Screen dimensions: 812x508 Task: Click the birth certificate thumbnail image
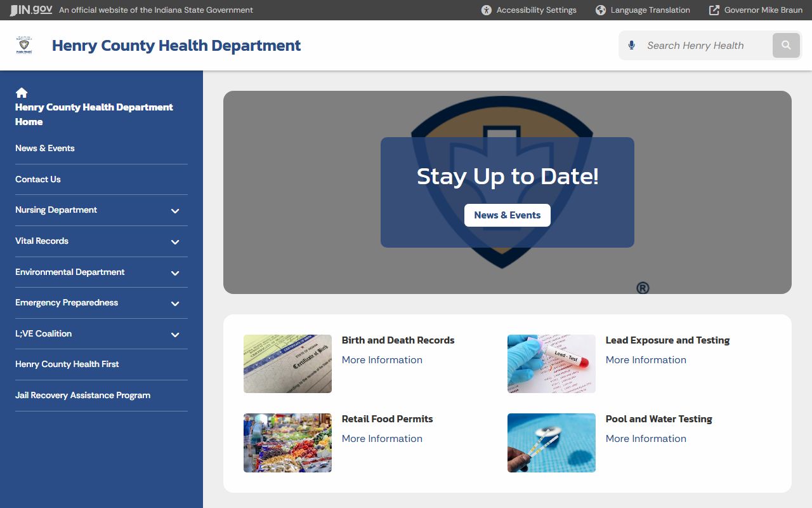pos(287,364)
